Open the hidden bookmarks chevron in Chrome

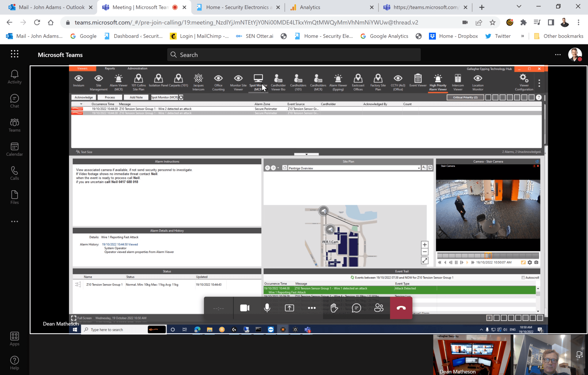click(x=523, y=36)
